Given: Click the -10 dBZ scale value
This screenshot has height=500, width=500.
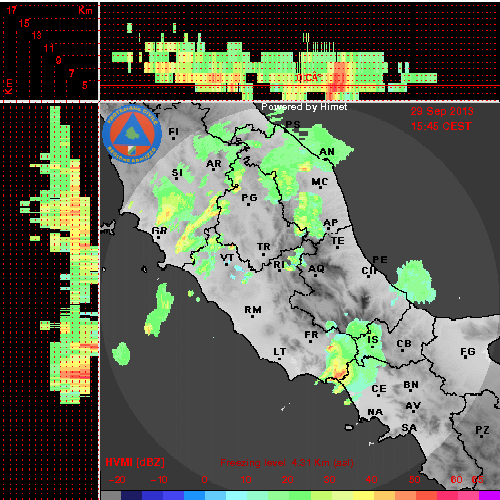Looking at the screenshot, I should tap(159, 480).
